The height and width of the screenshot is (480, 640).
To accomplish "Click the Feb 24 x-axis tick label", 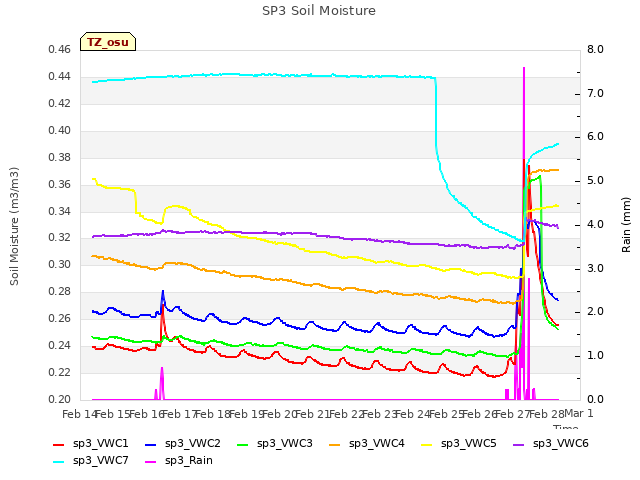I will 413,414.
